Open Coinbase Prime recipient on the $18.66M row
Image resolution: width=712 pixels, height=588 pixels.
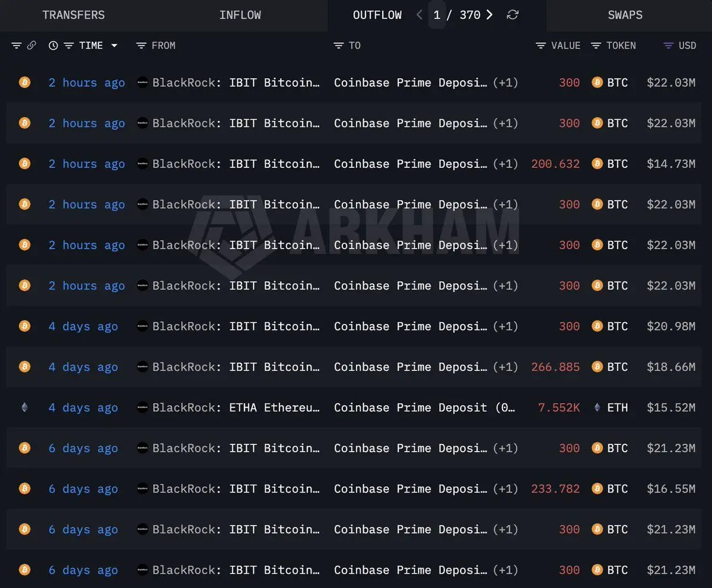(x=411, y=367)
